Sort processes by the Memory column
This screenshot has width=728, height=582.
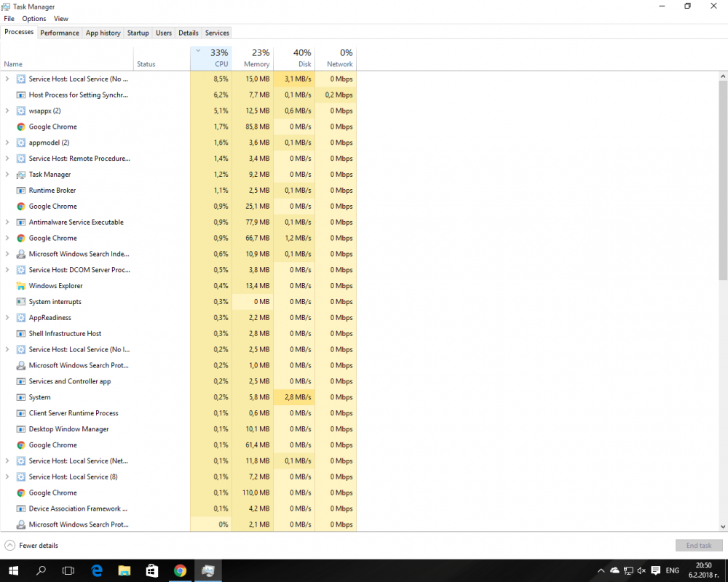point(253,58)
